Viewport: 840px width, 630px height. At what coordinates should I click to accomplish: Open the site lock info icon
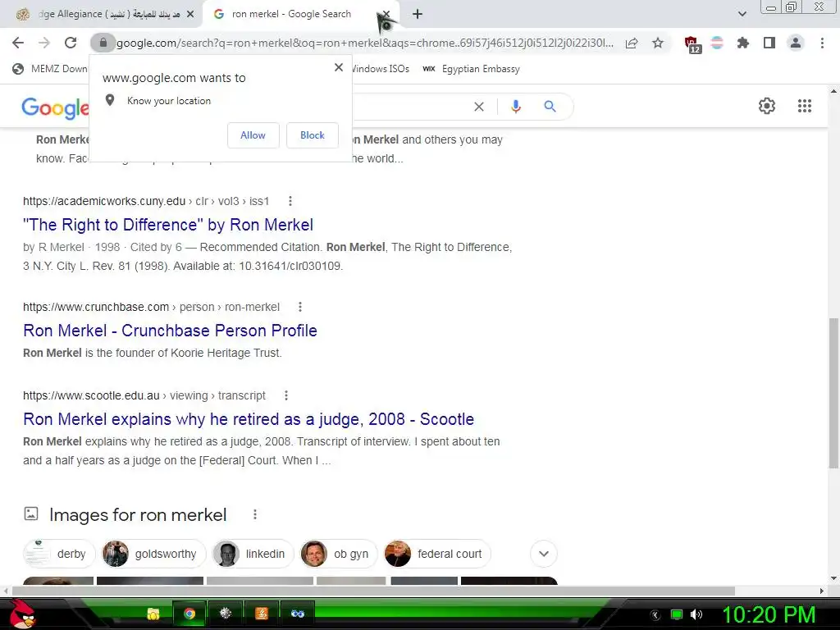click(103, 43)
